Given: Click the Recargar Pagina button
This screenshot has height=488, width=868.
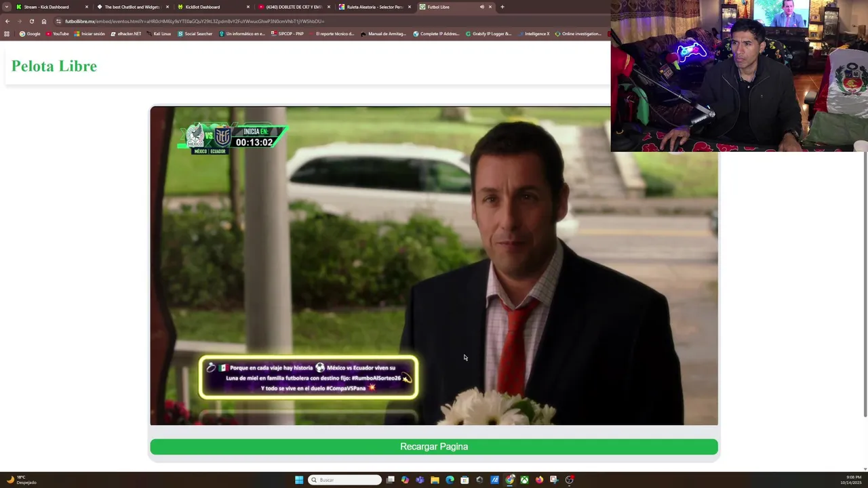Looking at the screenshot, I should click(434, 447).
